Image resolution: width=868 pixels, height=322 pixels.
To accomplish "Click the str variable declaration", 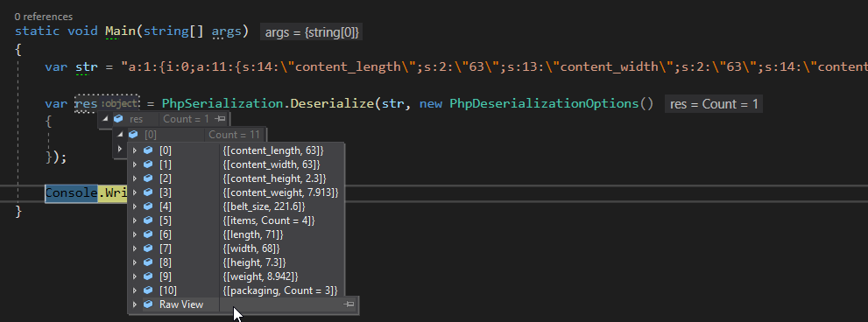I will click(x=87, y=67).
